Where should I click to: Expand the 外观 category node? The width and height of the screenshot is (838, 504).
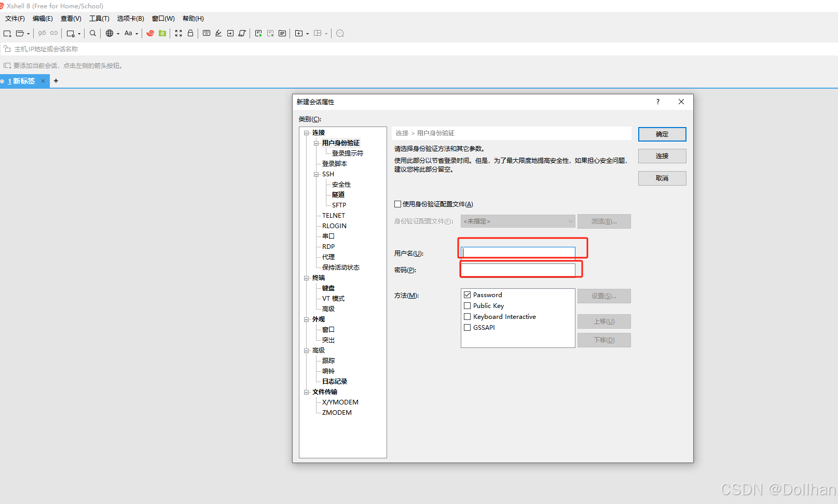pos(307,319)
